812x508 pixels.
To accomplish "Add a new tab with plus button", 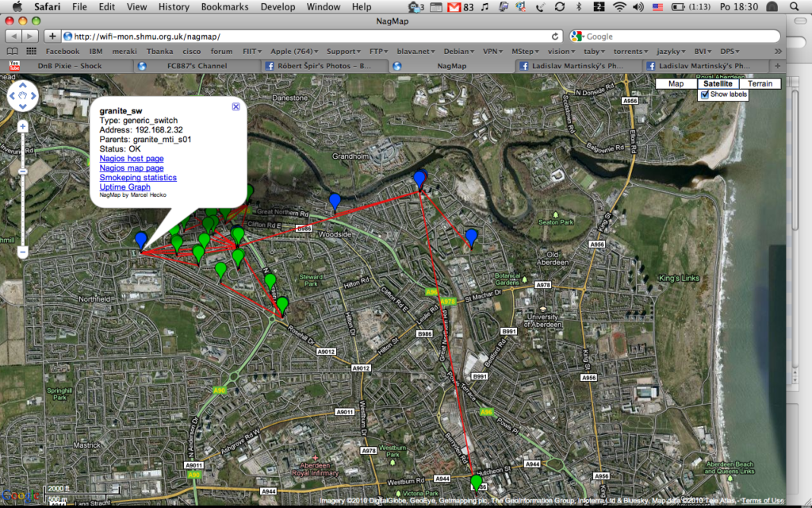I will coord(777,66).
